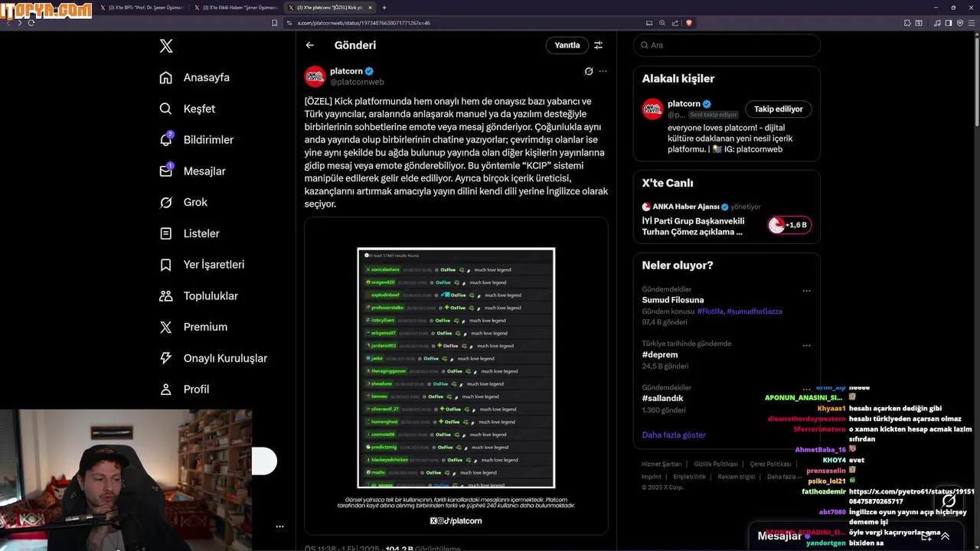Click the share icon in the address bar
Viewport: 980px width, 551px height.
pyautogui.click(x=674, y=23)
